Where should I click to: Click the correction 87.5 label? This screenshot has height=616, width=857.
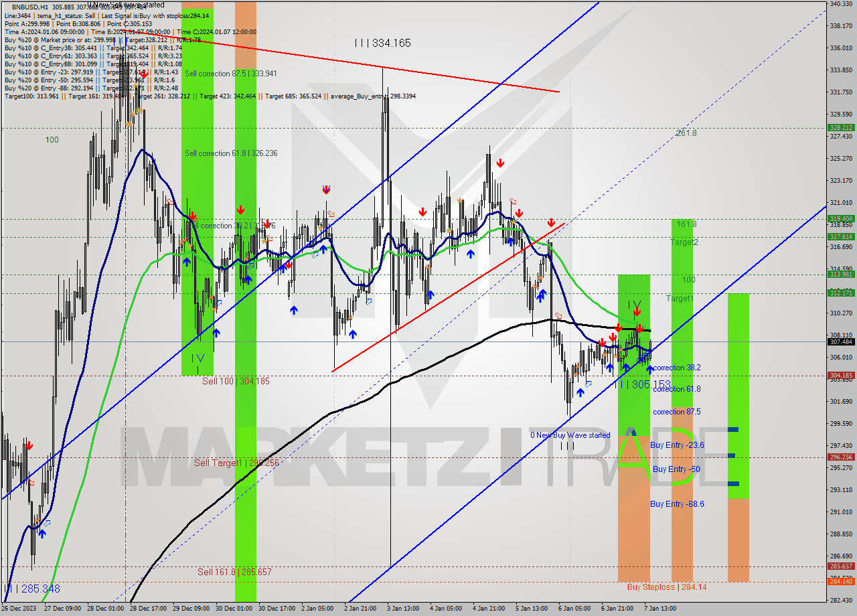coord(677,412)
